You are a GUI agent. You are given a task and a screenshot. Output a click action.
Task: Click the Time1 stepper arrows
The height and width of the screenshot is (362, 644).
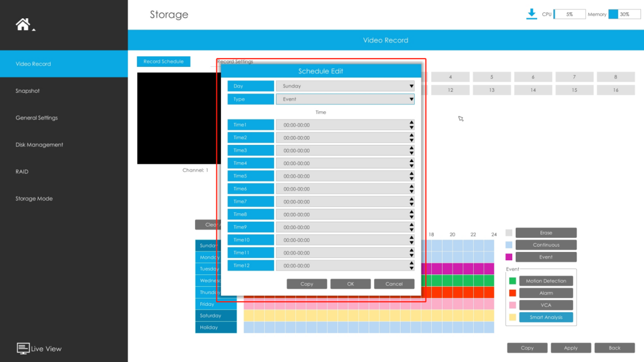412,125
